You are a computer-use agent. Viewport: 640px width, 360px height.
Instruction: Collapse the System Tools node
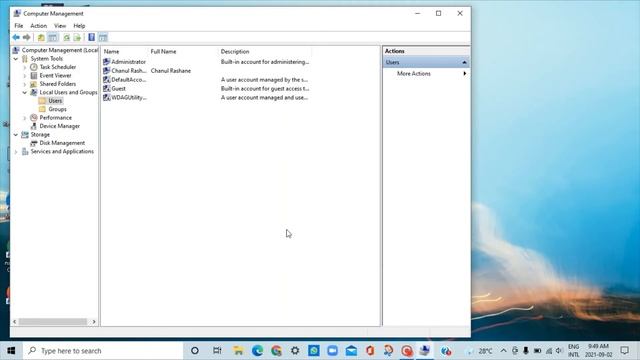(16, 59)
